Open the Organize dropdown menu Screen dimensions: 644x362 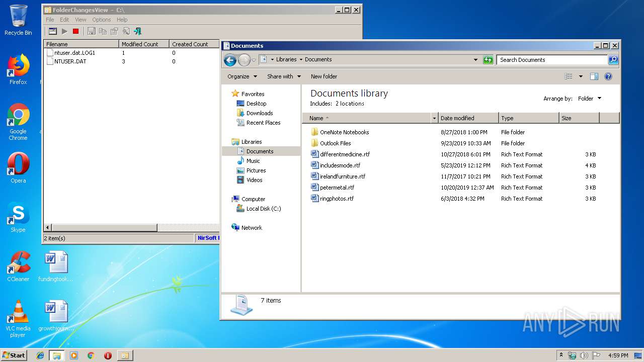point(242,76)
